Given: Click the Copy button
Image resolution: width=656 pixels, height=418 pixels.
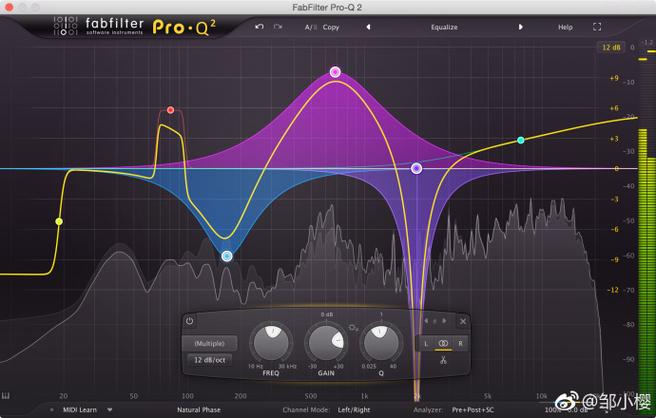Looking at the screenshot, I should tap(331, 27).
